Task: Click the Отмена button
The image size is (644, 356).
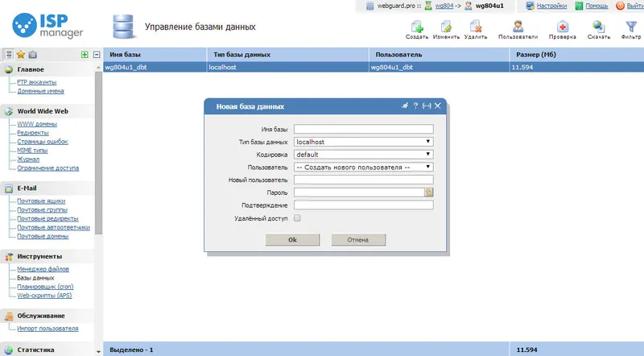Action: 358,240
